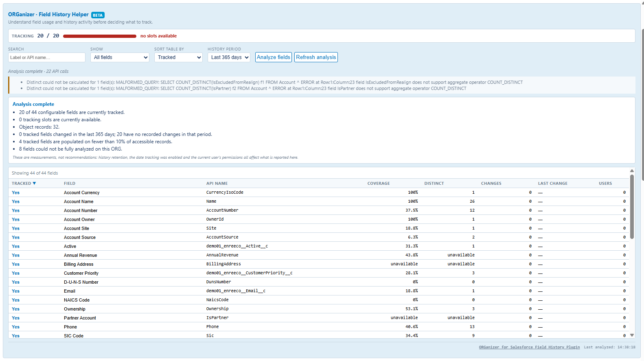The width and height of the screenshot is (644, 361).
Task: Select the D-U-N-S Number field row
Action: pos(318,282)
